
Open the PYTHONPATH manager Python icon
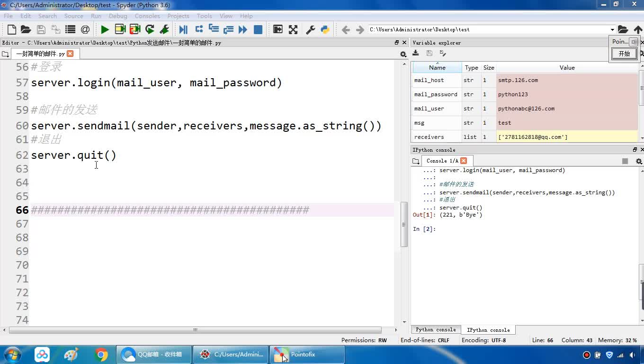(x=325, y=29)
